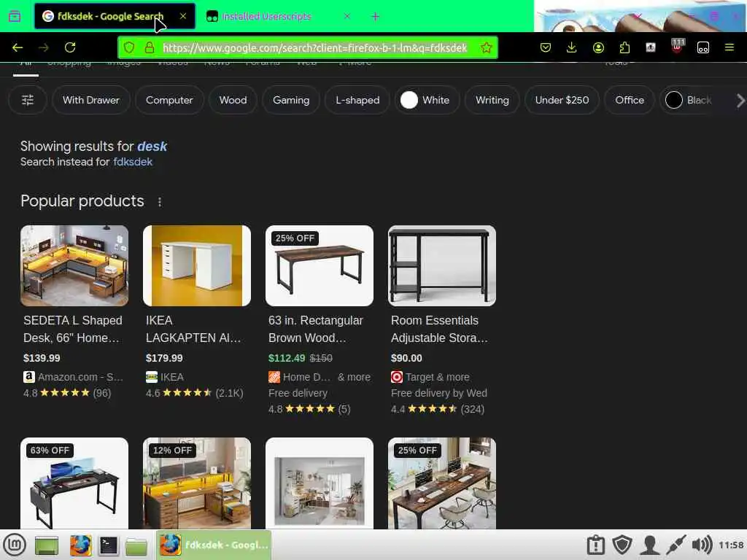Apply the Computer filter chip
Image resolution: width=747 pixels, height=560 pixels.
pos(169,100)
